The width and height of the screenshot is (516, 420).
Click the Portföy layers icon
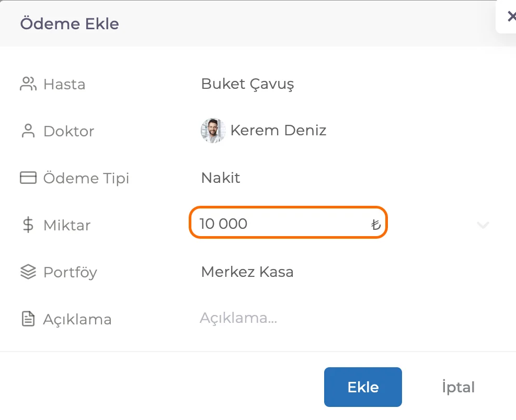tap(28, 272)
